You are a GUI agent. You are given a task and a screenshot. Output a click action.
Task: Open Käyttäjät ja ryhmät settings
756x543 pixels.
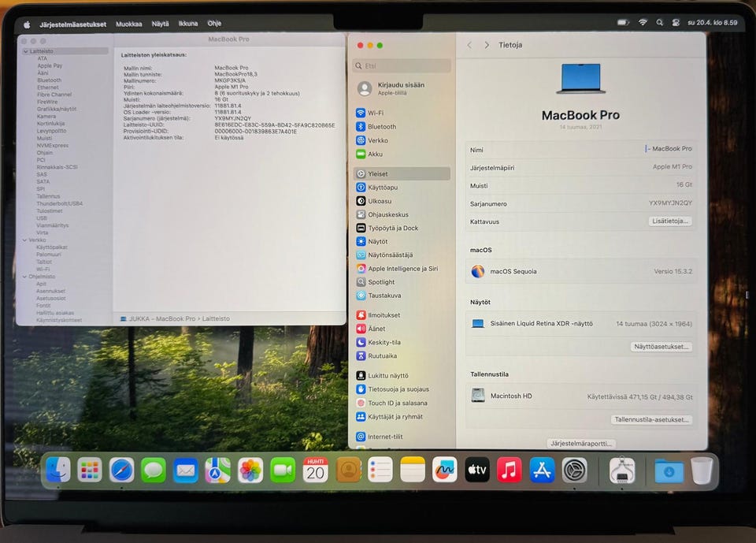tap(402, 417)
